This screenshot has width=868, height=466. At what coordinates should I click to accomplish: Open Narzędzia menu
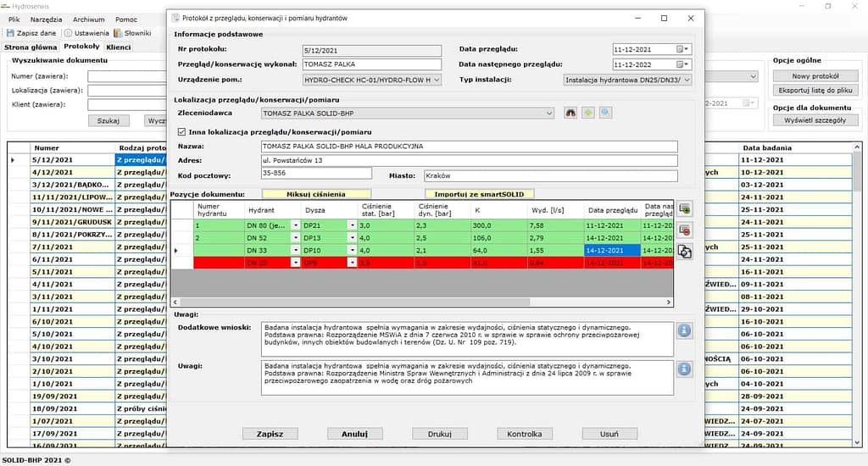[46, 19]
